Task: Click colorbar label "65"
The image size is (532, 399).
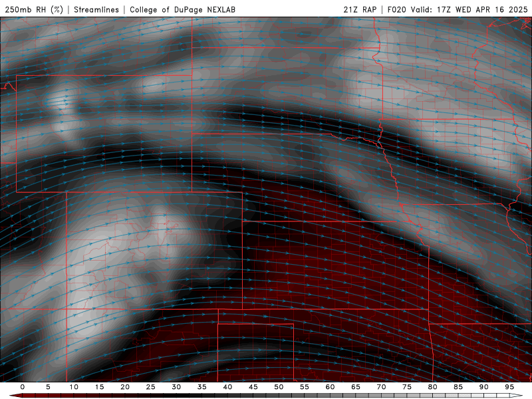Action: pos(356,387)
